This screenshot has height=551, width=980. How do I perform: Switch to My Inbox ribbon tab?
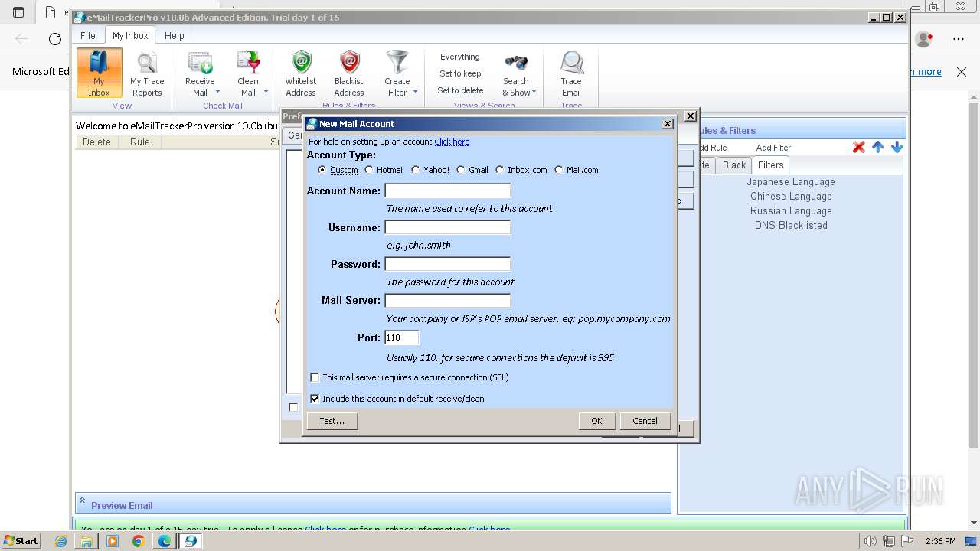pyautogui.click(x=130, y=35)
